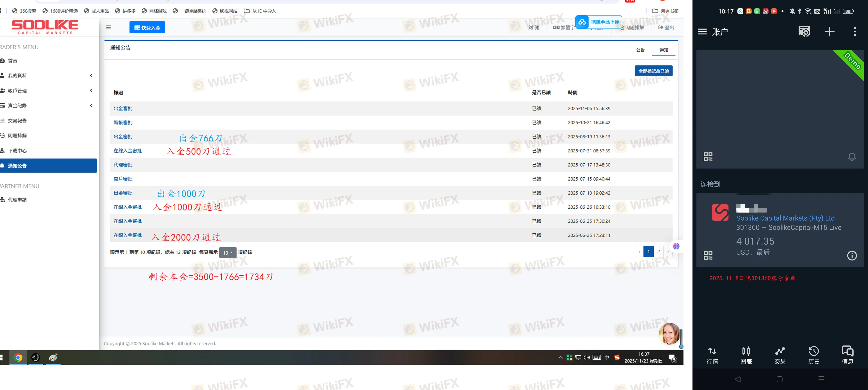Open the three-dot overflow menu

854,32
